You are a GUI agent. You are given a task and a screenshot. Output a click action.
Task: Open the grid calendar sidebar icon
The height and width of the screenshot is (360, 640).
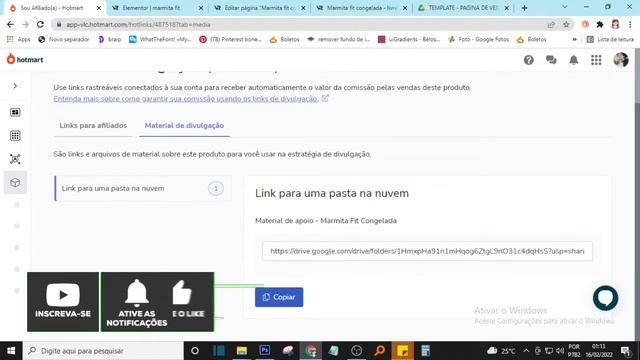(15, 136)
